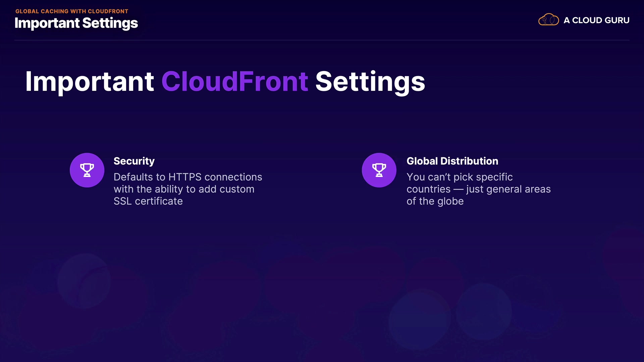The image size is (644, 362).
Task: Select the "Global Caching with CloudFront" orange subtitle
Action: coord(72,11)
